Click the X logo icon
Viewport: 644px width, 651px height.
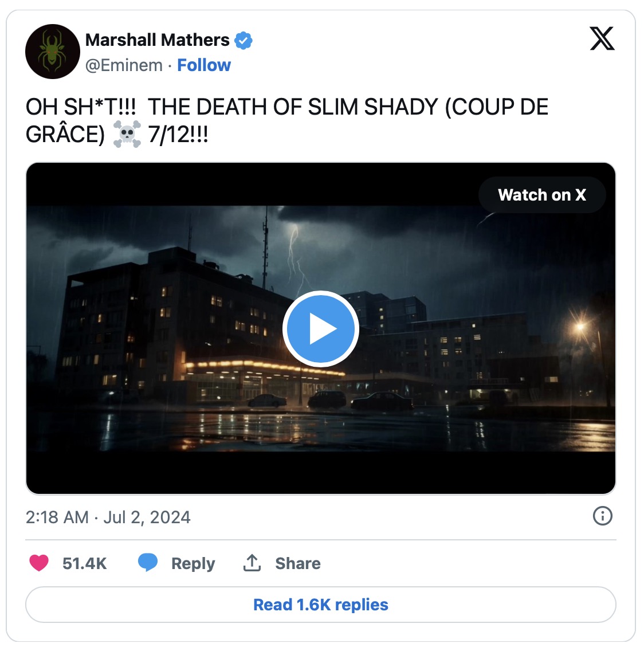602,38
